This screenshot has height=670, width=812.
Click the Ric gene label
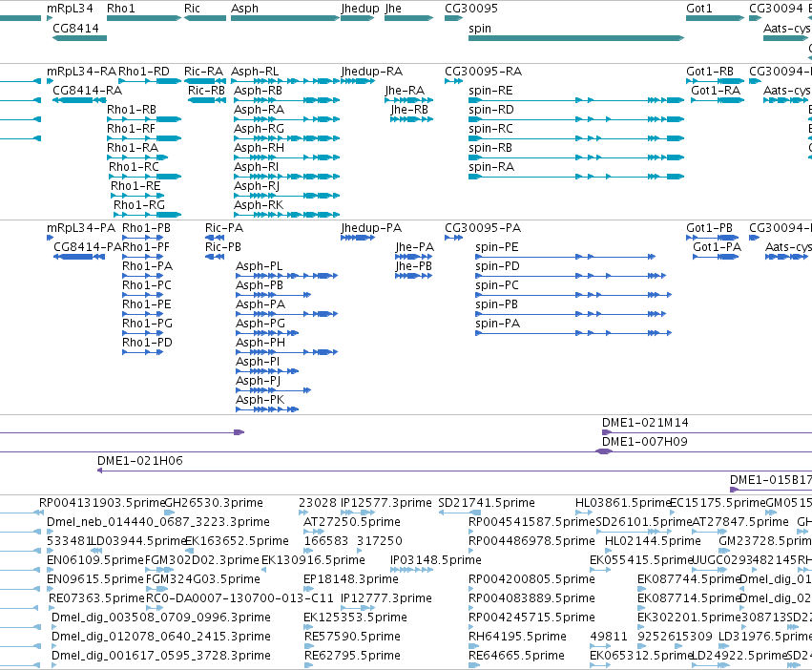tap(192, 9)
